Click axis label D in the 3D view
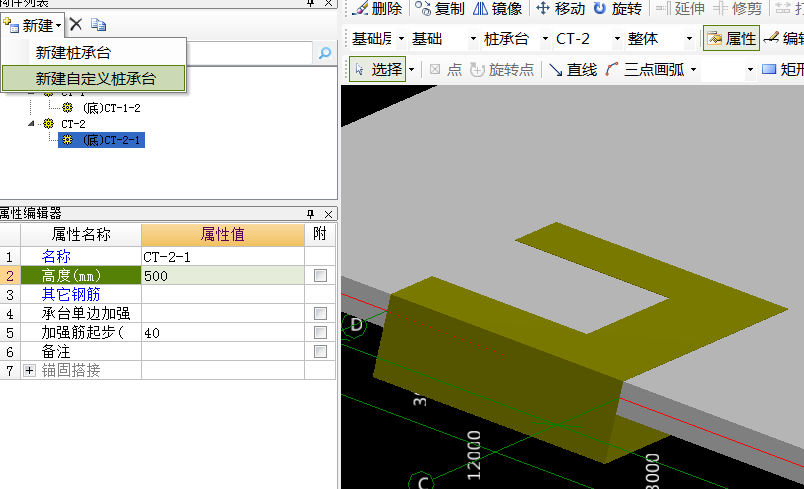 (356, 324)
